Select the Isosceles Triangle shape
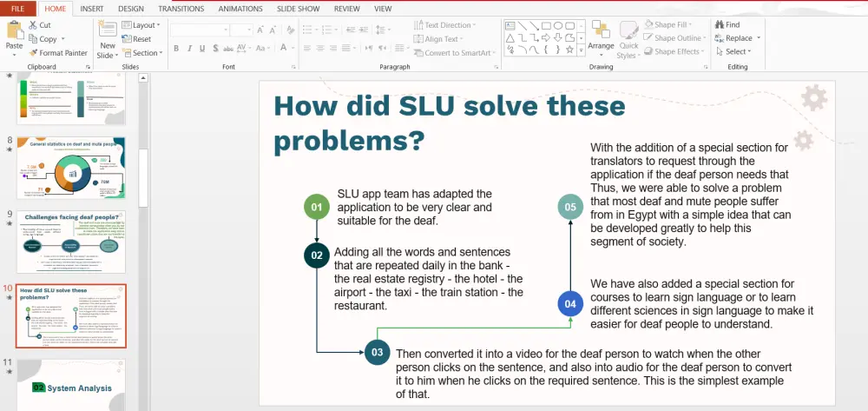 510,37
